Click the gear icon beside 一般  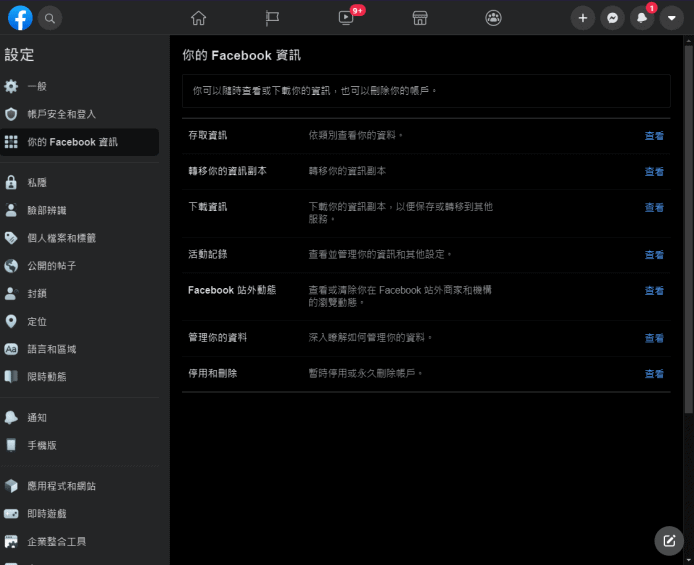11,86
